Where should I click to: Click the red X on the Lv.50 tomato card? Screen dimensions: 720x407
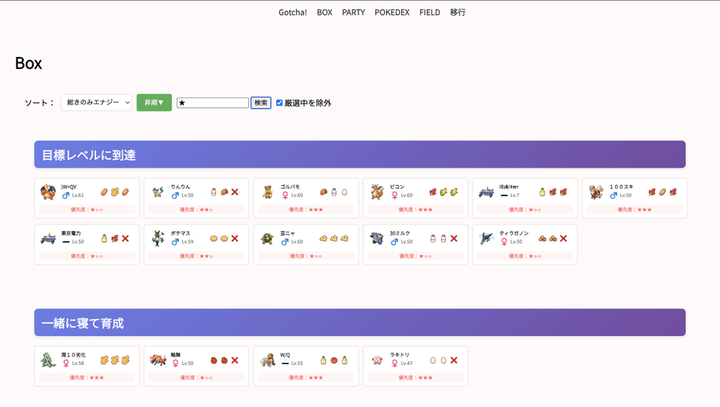235,360
